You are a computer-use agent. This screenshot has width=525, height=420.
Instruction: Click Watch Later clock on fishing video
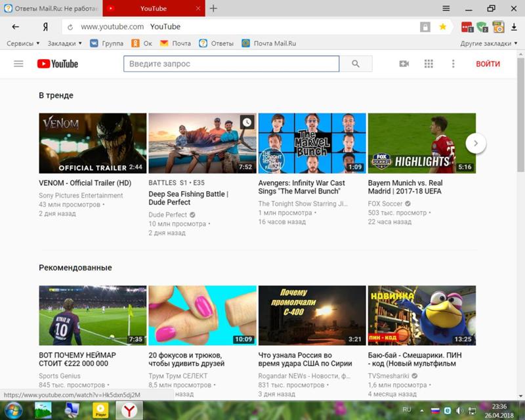[x=247, y=122]
